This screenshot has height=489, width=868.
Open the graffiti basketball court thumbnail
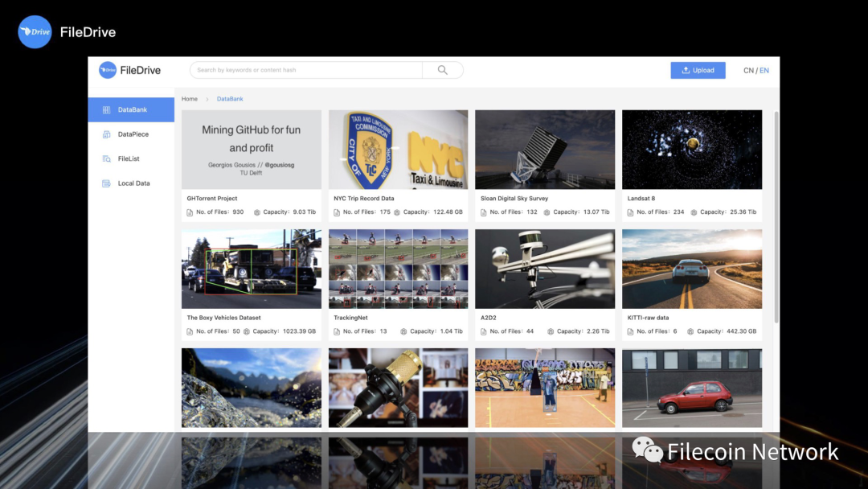point(545,388)
